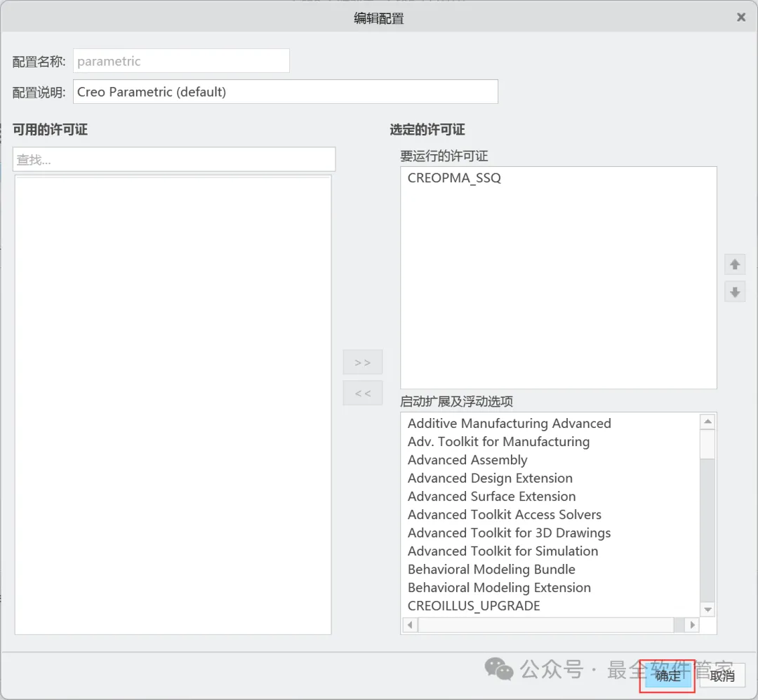The image size is (758, 700).
Task: Click the 配置名称 field containing parametric
Action: [x=181, y=61]
